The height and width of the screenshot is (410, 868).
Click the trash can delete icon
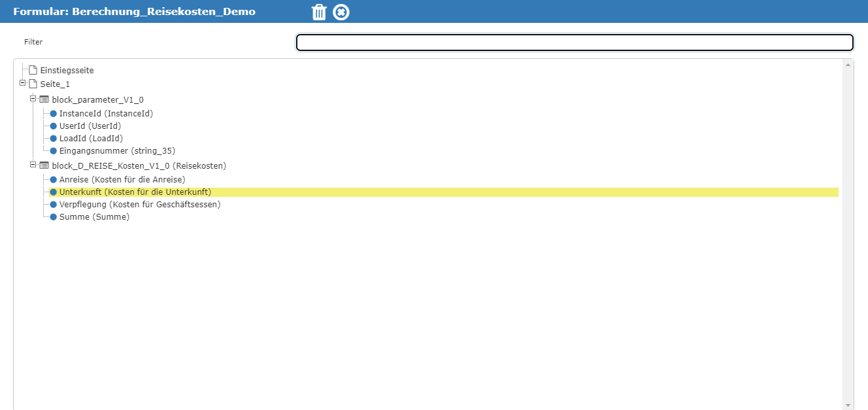click(x=319, y=12)
